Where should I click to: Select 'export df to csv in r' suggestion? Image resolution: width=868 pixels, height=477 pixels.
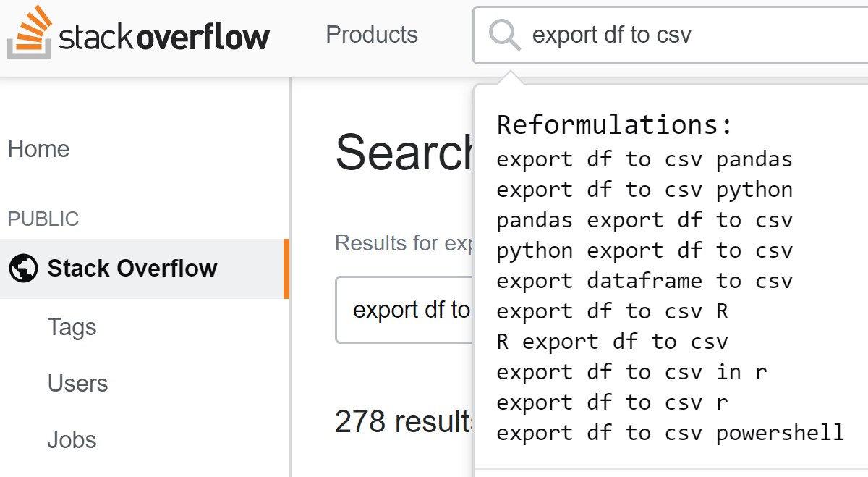(631, 372)
